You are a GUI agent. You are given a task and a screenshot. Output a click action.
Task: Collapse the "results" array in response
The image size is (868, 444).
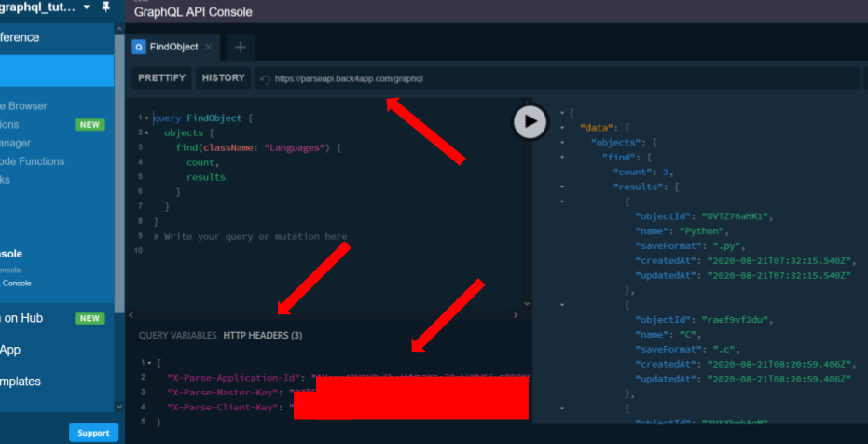562,187
